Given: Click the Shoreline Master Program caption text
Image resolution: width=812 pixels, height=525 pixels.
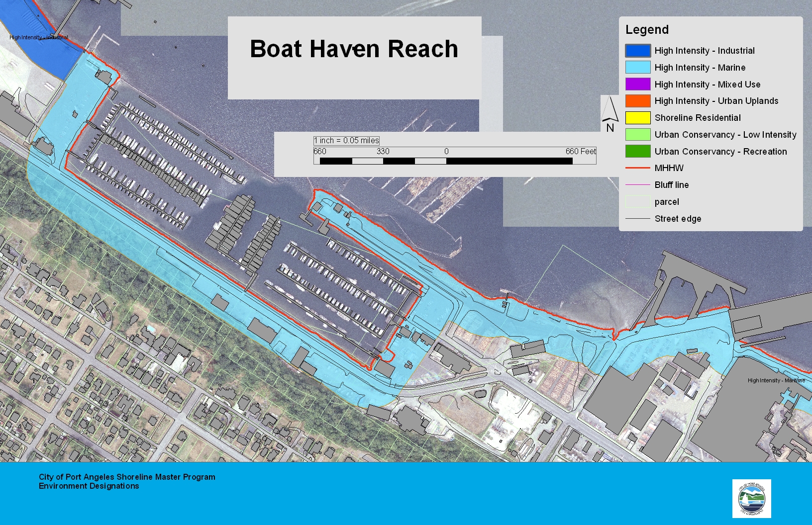Looking at the screenshot, I should [x=126, y=481].
